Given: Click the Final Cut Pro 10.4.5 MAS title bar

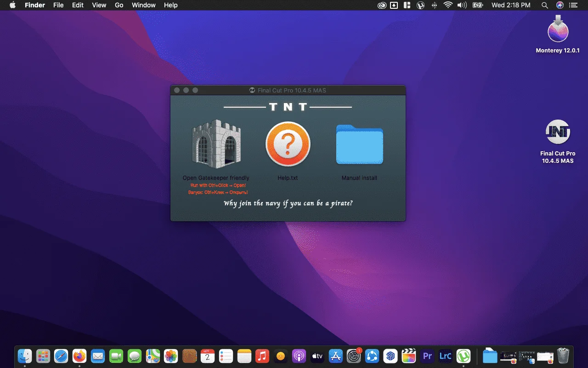Looking at the screenshot, I should tap(288, 90).
